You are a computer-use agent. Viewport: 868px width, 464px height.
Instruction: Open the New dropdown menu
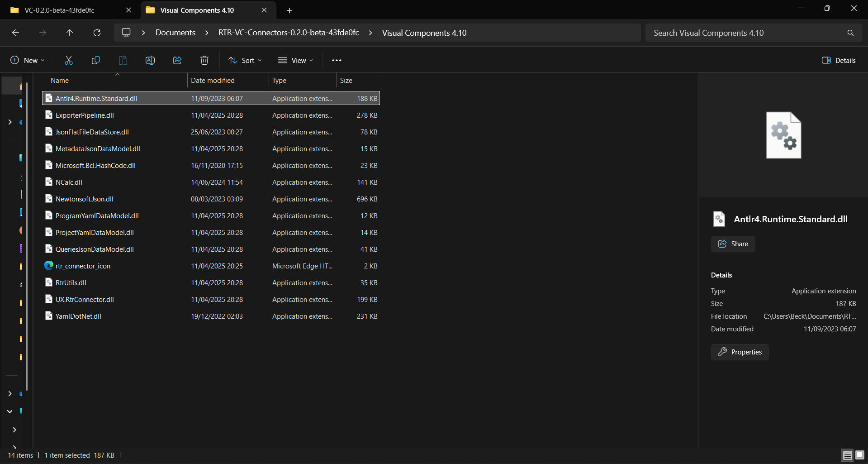click(x=27, y=60)
